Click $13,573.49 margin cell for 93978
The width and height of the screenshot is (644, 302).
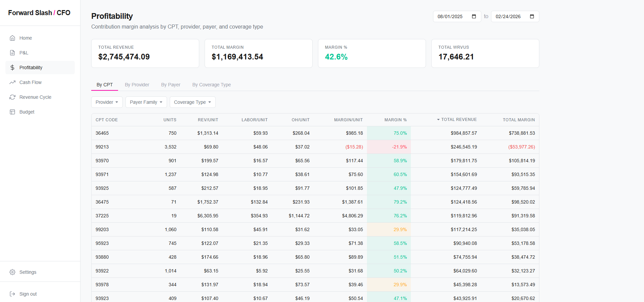523,285
